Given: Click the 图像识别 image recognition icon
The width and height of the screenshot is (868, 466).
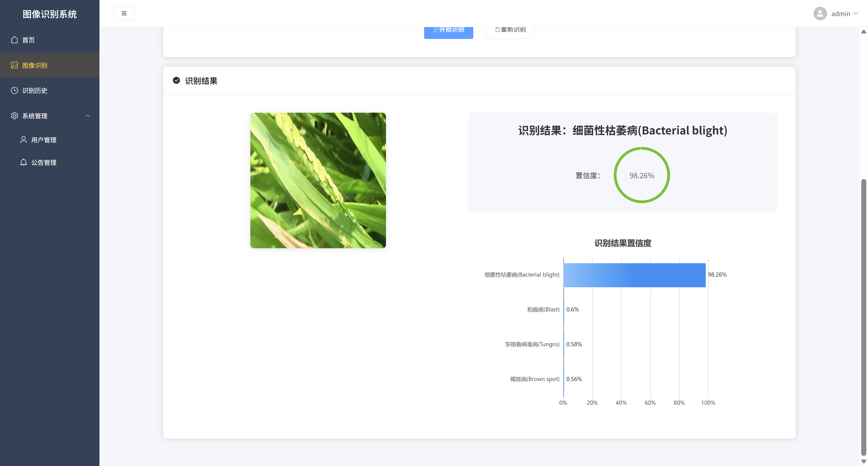Looking at the screenshot, I should point(14,65).
